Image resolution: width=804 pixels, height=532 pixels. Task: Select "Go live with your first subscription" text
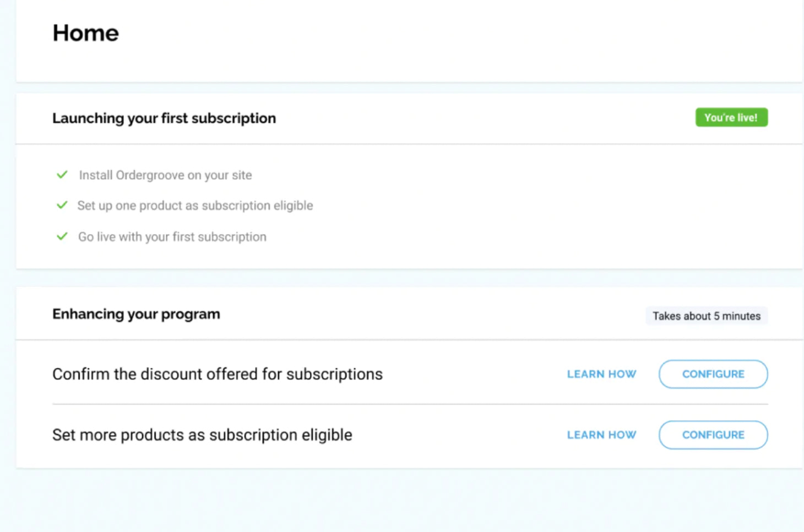[x=172, y=237]
